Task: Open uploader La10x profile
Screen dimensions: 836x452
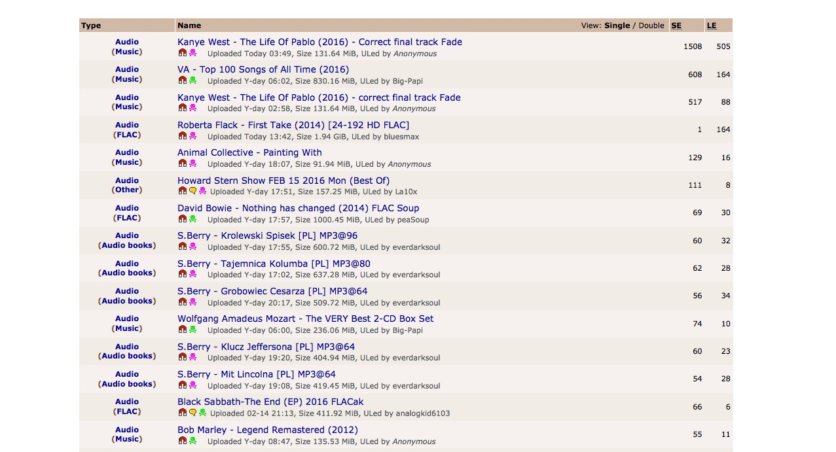Action: point(406,191)
